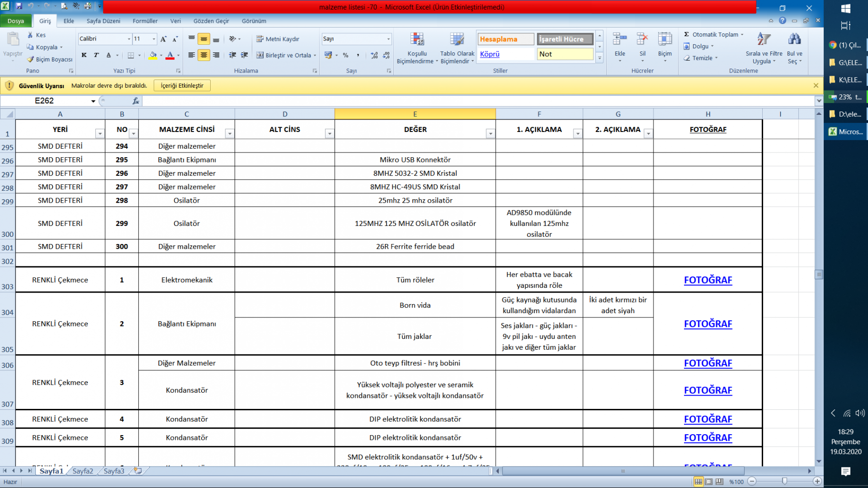This screenshot has height=488, width=868.
Task: Open the FOTOĞRAF link for Oto teyp filtresi
Action: (x=708, y=363)
